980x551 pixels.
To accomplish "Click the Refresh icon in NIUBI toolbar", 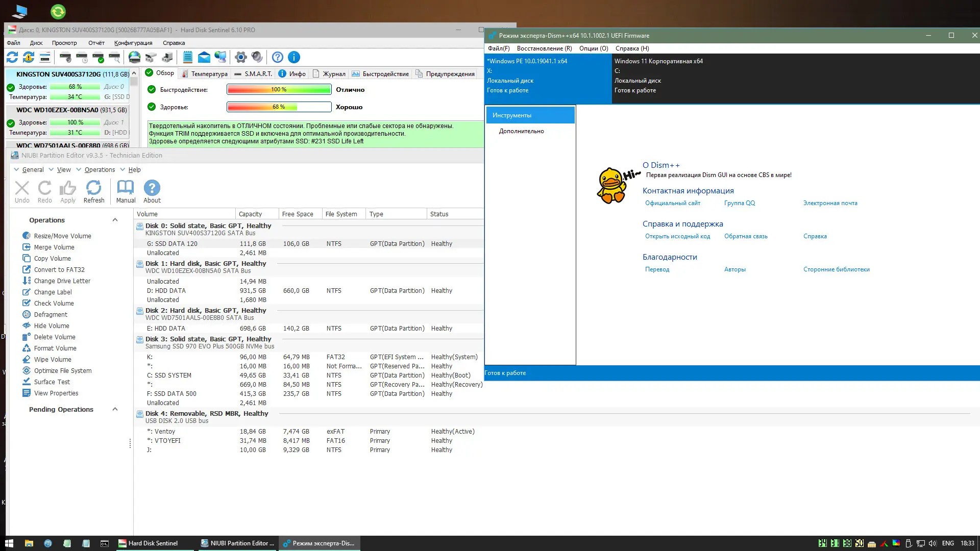I will [x=94, y=192].
